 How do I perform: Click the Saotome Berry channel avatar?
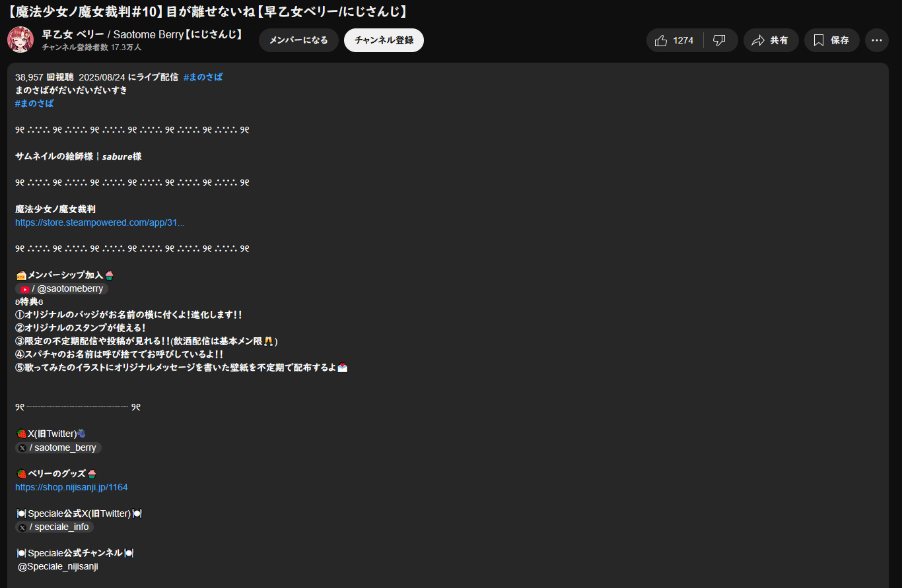pyautogui.click(x=20, y=40)
